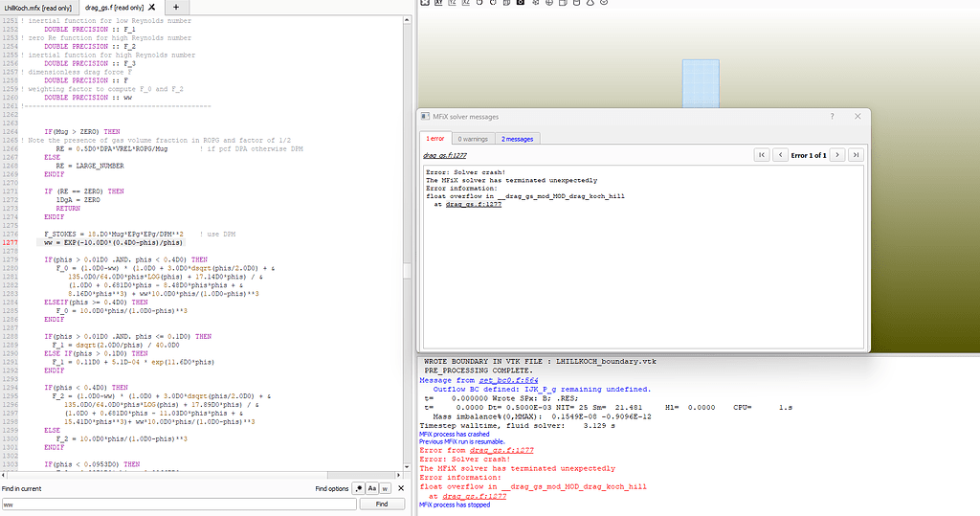980x516 pixels.
Task: Toggle match case find option
Action: 371,488
